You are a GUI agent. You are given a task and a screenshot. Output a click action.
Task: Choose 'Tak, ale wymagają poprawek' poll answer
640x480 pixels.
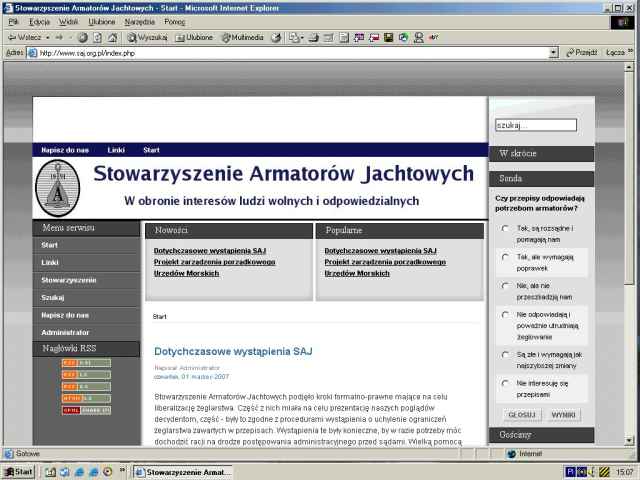pos(505,257)
